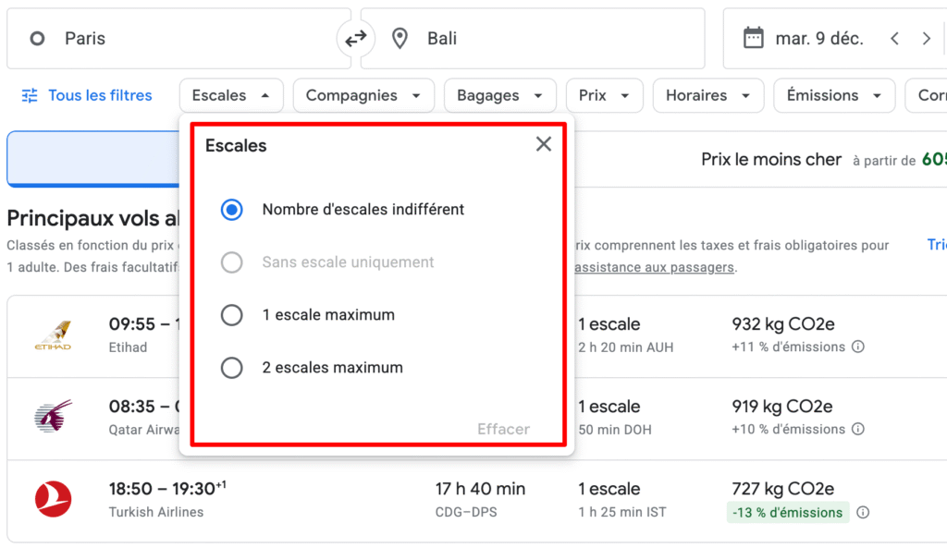This screenshot has width=947, height=560.
Task: Click the filter sliders icon beside Tous les filtres
Action: pos(30,95)
